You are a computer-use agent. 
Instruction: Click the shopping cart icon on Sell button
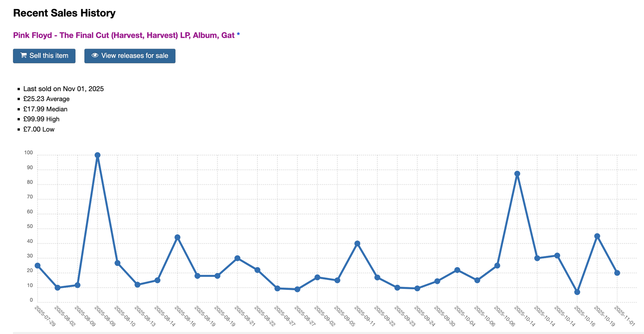pos(23,55)
